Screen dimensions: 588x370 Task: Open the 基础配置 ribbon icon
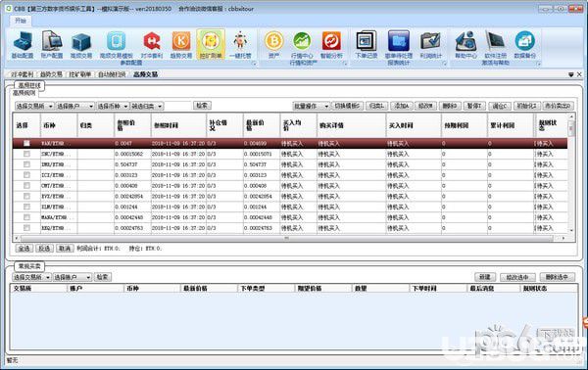coord(23,45)
